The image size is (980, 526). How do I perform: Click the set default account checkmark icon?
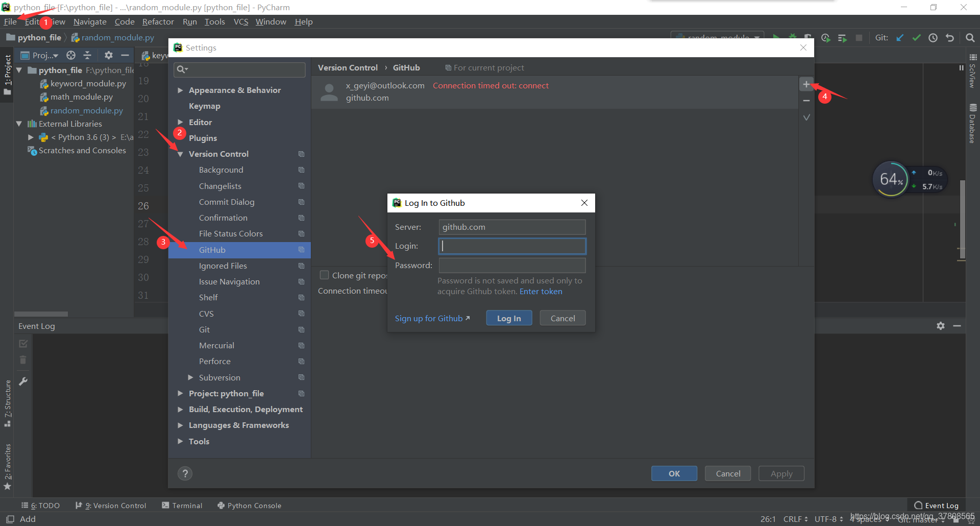pyautogui.click(x=806, y=117)
